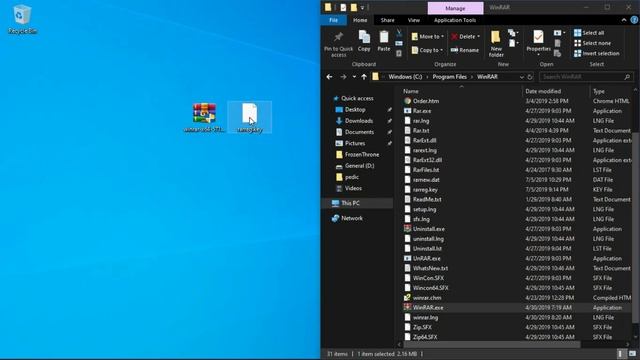Open Pictures in navigation pane
The image size is (640, 360).
[355, 143]
